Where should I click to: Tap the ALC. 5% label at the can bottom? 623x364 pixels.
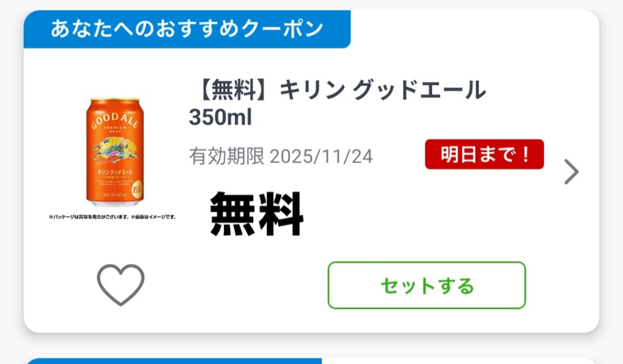115,195
